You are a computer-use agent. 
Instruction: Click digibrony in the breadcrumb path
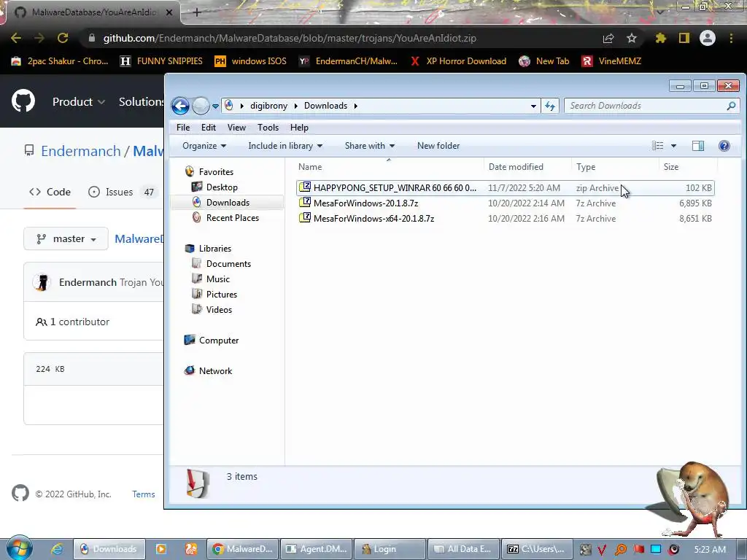pyautogui.click(x=268, y=106)
